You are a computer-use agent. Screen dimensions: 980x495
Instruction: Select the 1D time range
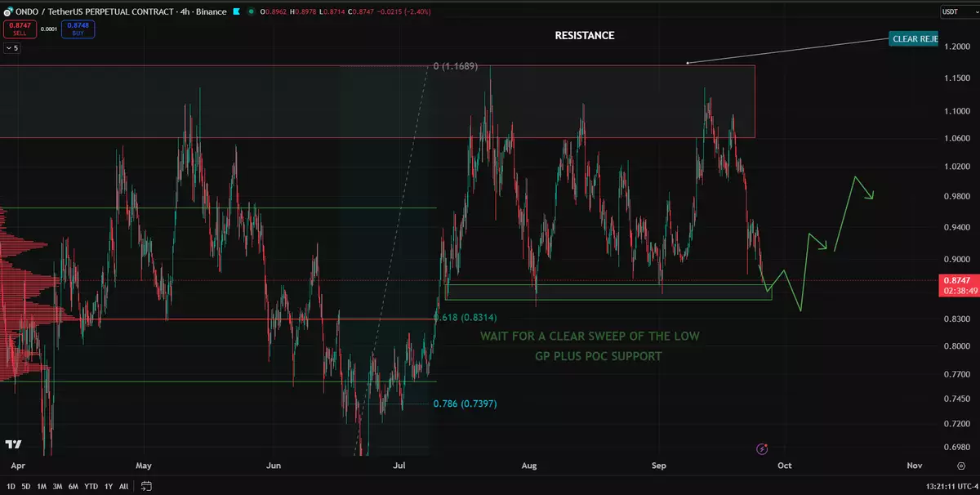(x=9, y=486)
